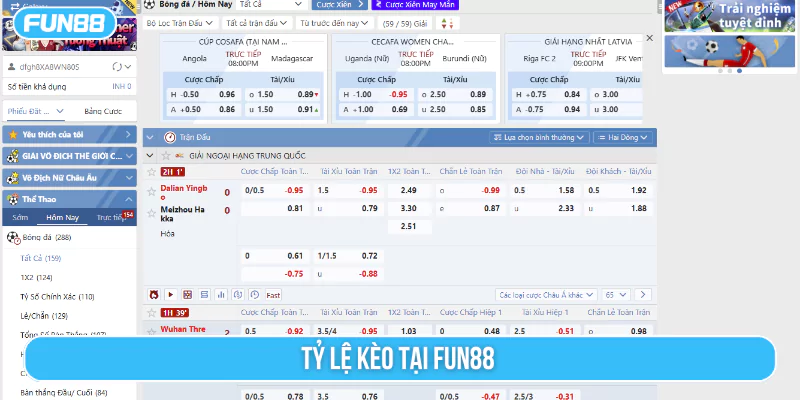Screen dimensions: 800x400
Task: Click the live video play icon
Action: coord(170,295)
